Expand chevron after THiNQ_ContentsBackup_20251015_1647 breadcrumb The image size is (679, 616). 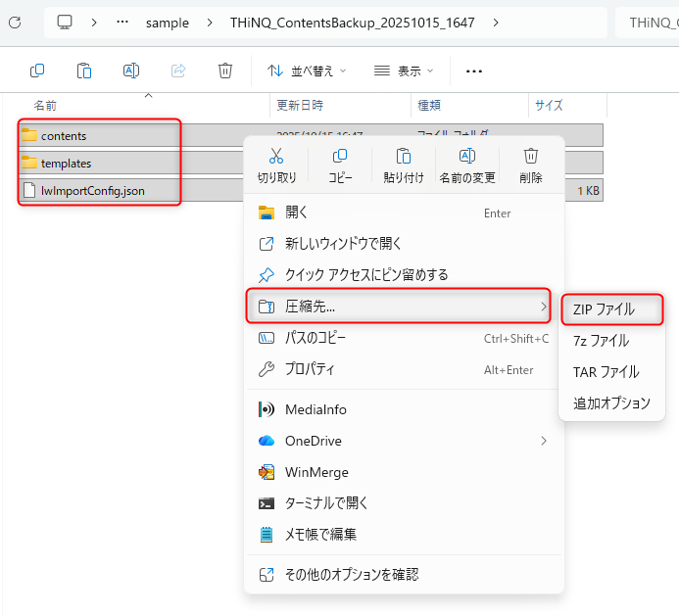click(496, 23)
